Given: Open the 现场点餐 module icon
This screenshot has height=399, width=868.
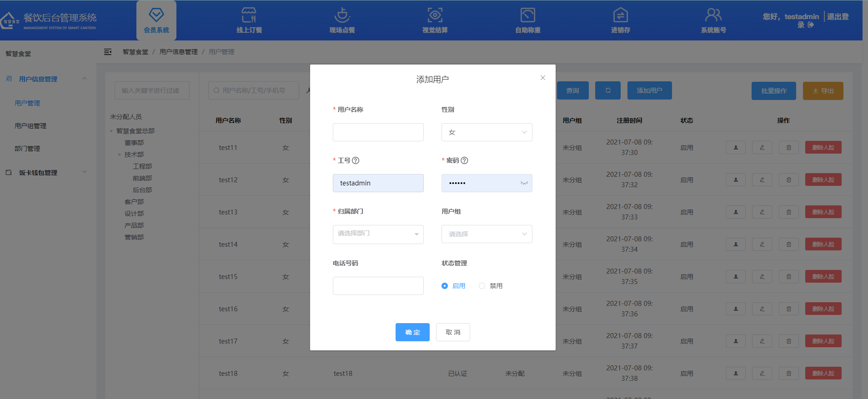Looking at the screenshot, I should tap(342, 20).
